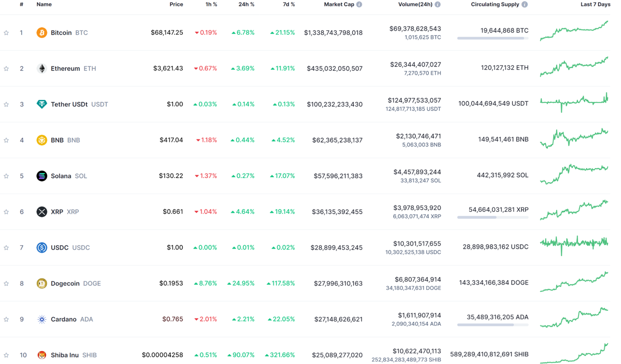This screenshot has height=364, width=621.
Task: Sort table by Price column header
Action: (x=176, y=5)
